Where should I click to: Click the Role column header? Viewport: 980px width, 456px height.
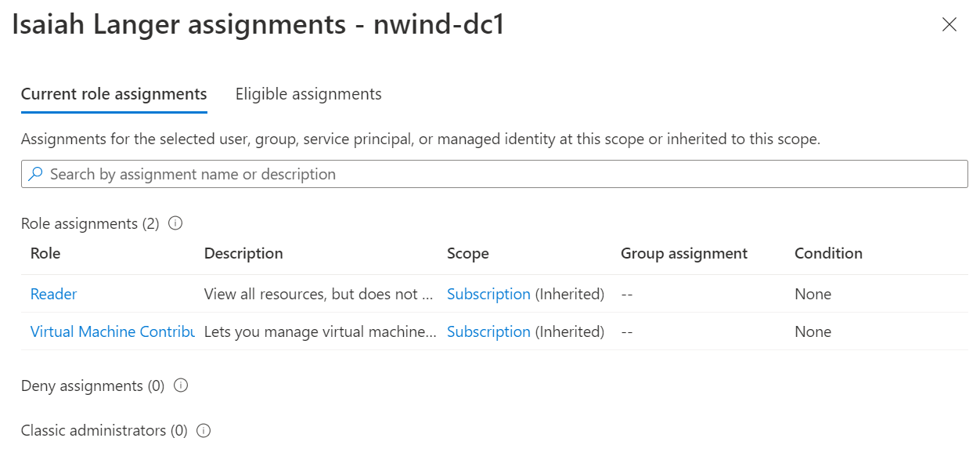(x=45, y=253)
